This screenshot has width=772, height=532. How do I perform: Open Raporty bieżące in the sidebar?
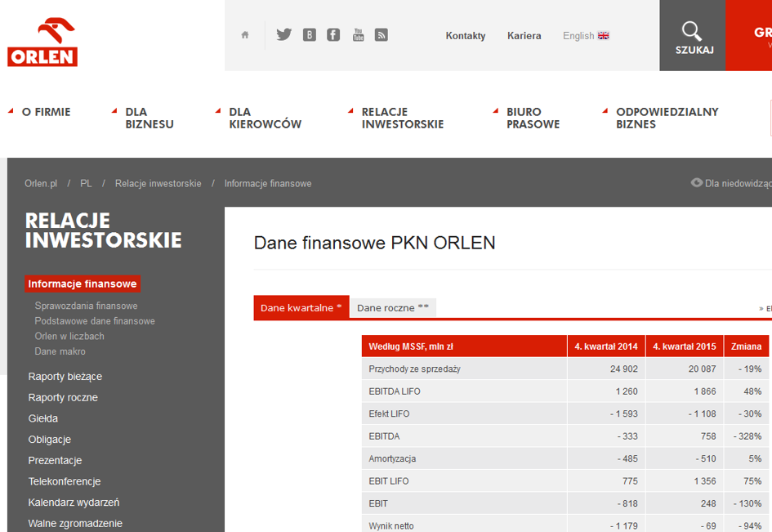(x=65, y=377)
